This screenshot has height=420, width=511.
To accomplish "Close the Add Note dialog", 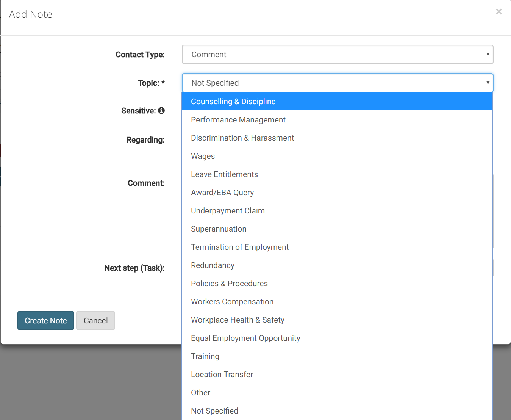I will pos(499,12).
